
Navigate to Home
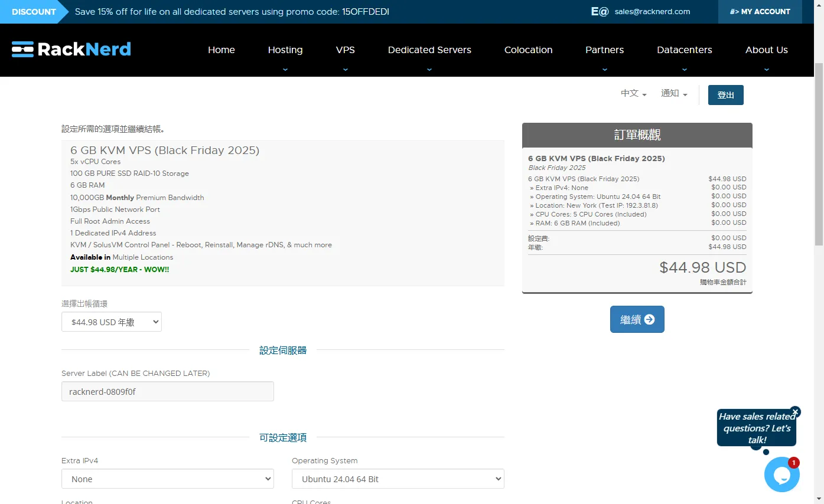[x=222, y=50]
